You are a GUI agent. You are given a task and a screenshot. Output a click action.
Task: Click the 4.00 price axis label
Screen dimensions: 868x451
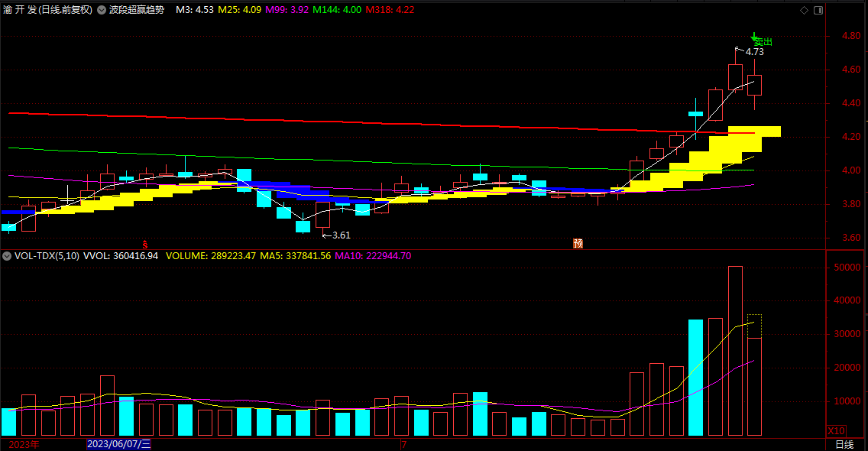coord(851,170)
